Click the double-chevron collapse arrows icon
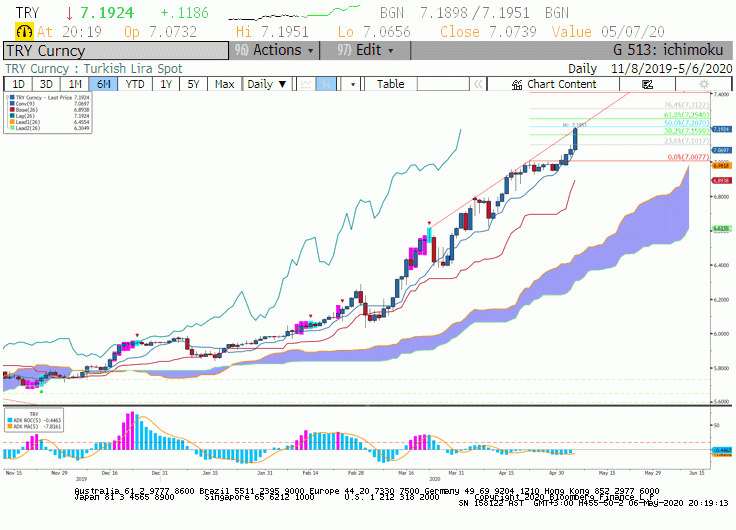This screenshot has width=736, height=530. (x=478, y=84)
